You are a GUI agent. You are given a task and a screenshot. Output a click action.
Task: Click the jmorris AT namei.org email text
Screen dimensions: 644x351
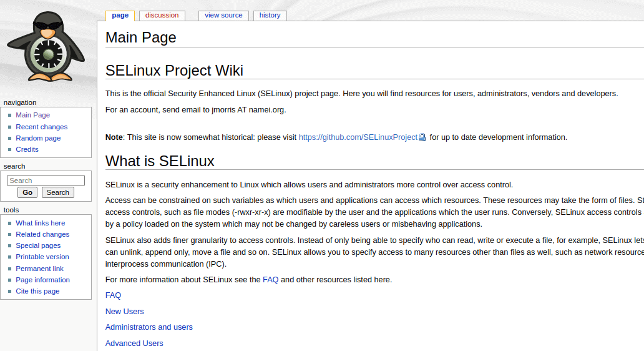click(x=248, y=110)
